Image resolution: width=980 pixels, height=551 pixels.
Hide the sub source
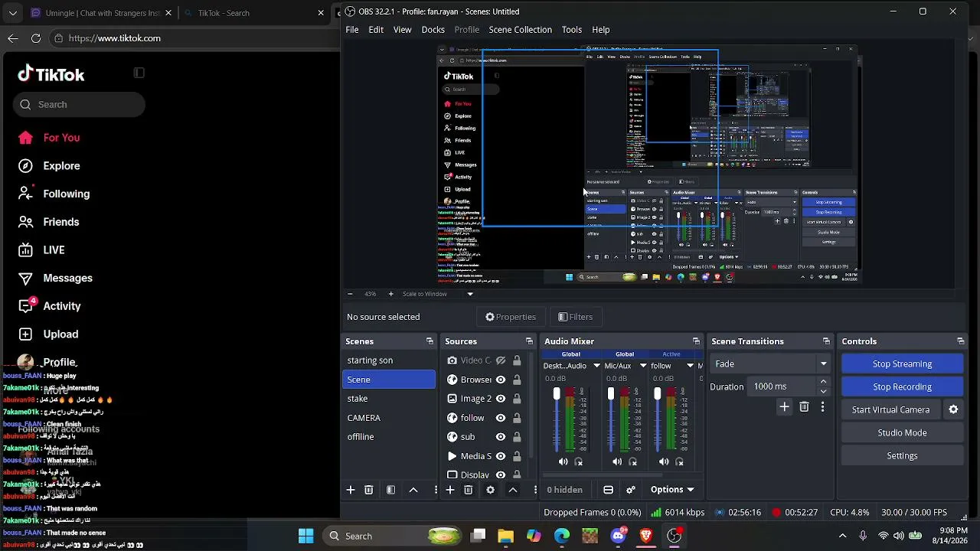pos(501,437)
